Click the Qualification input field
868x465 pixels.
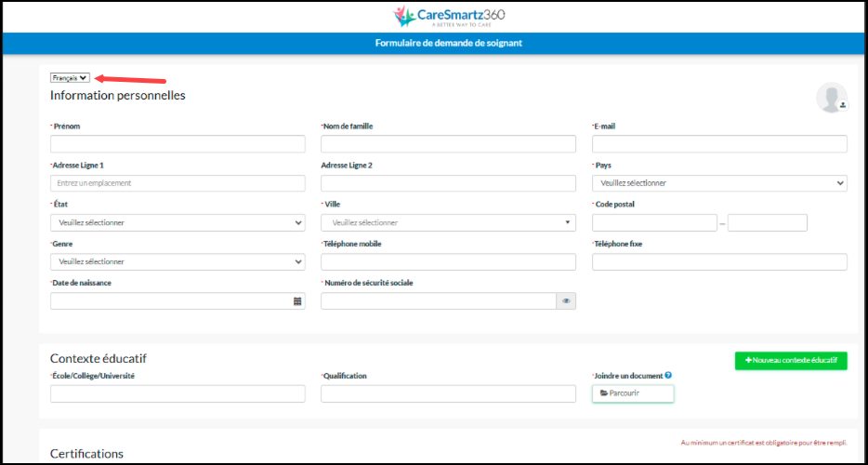click(x=448, y=393)
